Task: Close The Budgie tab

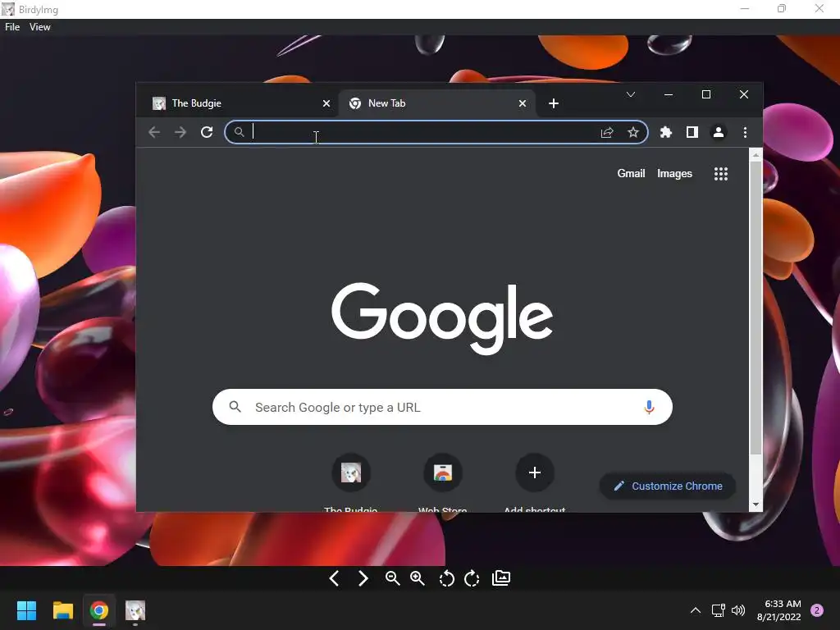Action: point(326,103)
